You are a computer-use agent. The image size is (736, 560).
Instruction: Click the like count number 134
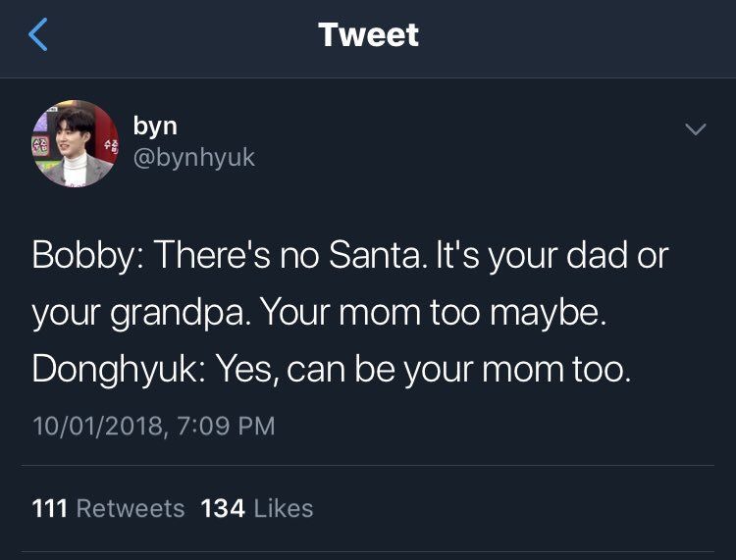tap(221, 508)
